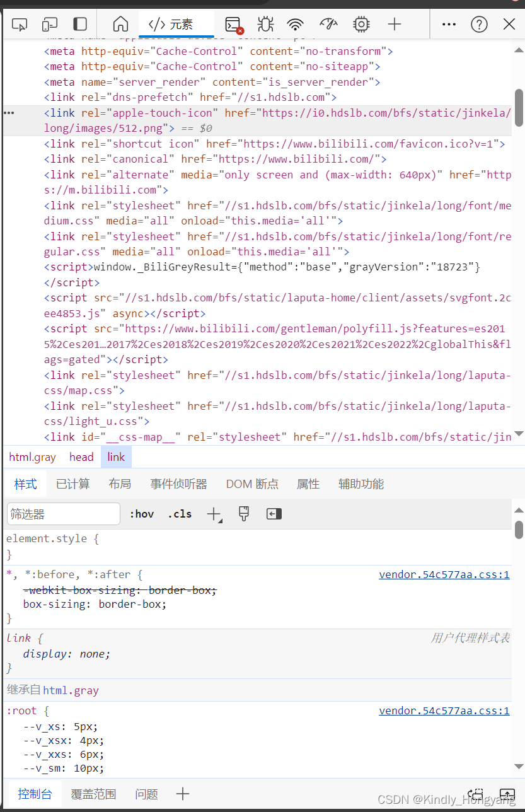Add a drawer tool with bottom plus

click(183, 794)
